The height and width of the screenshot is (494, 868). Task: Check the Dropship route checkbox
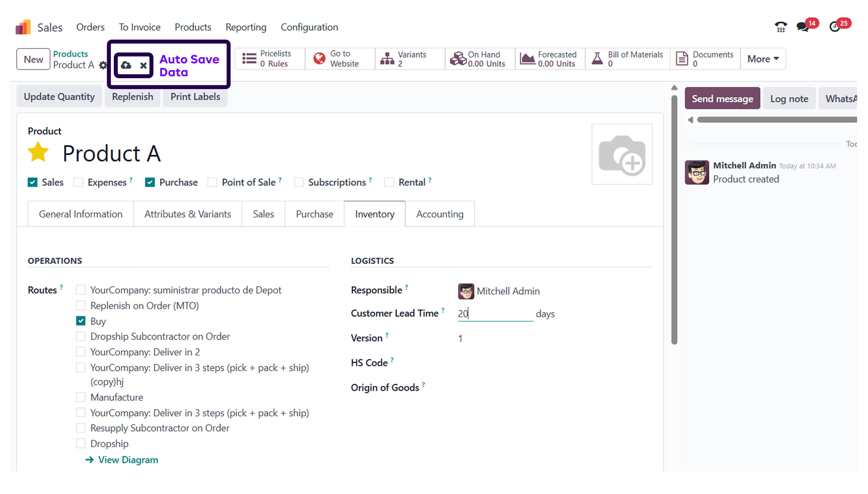[x=81, y=443]
